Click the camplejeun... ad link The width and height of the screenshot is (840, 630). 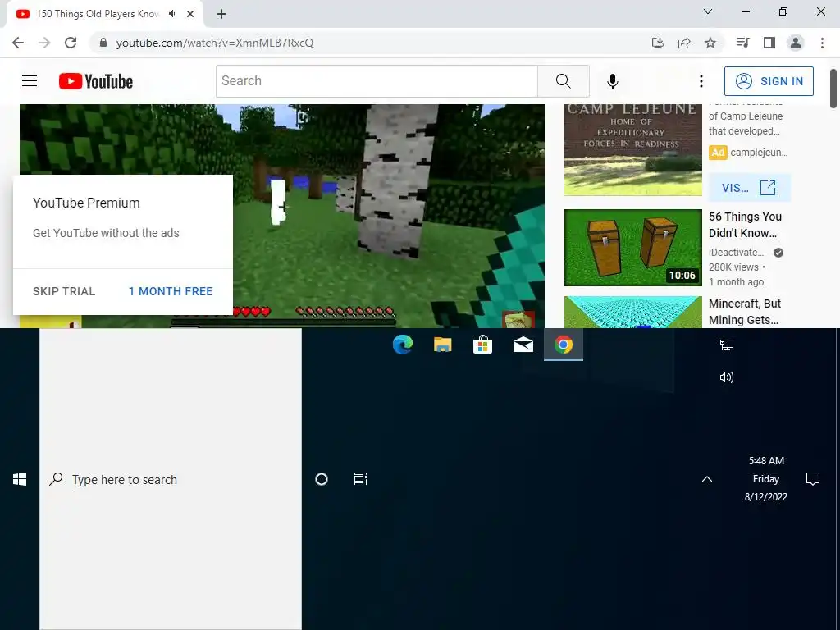pyautogui.click(x=759, y=152)
